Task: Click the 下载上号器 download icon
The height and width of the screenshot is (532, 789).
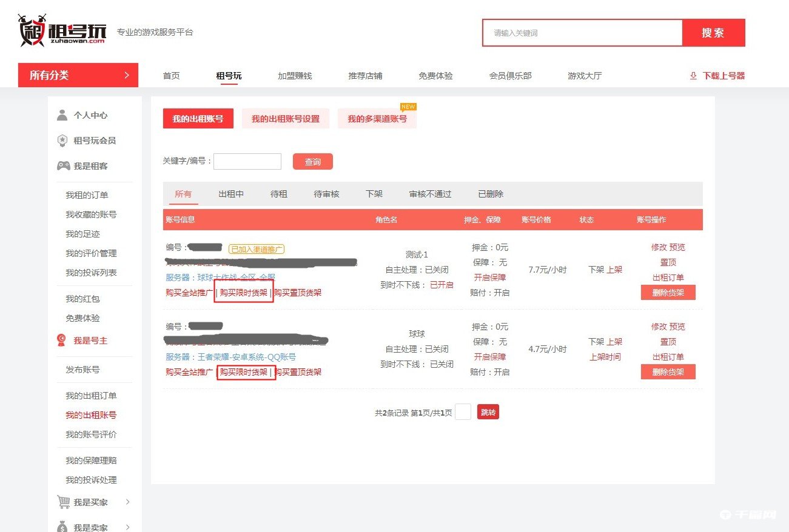Action: (694, 75)
